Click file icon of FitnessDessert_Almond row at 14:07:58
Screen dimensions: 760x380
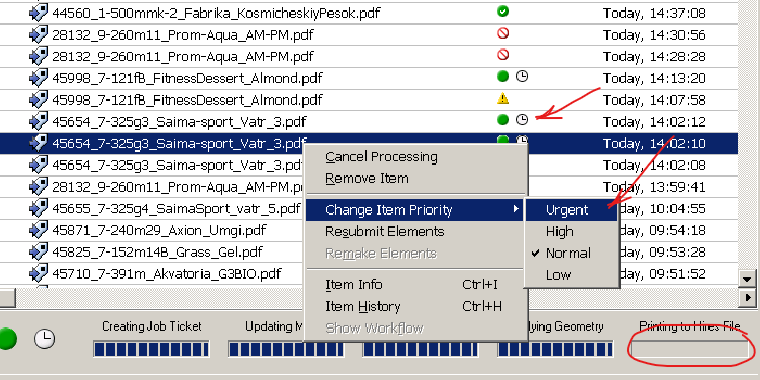coord(38,99)
